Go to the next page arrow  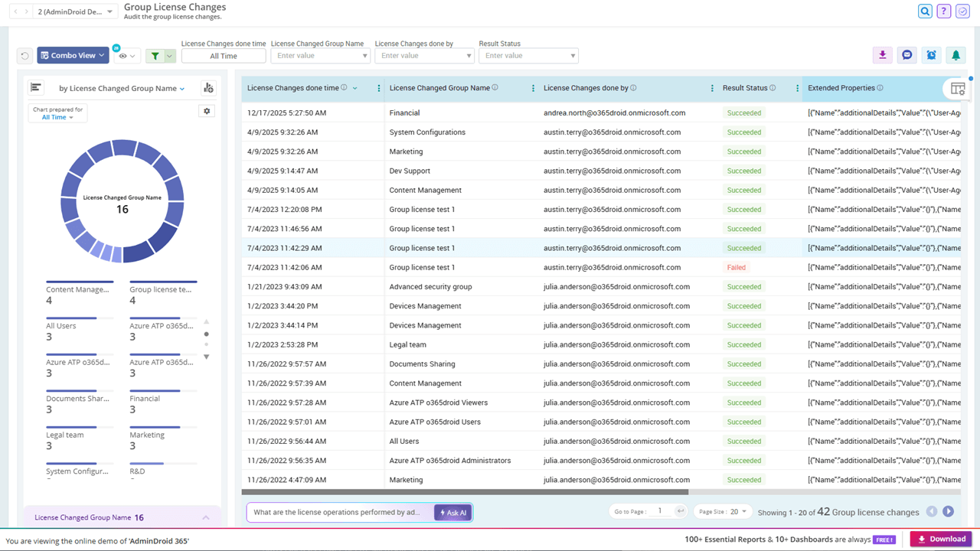(x=948, y=511)
